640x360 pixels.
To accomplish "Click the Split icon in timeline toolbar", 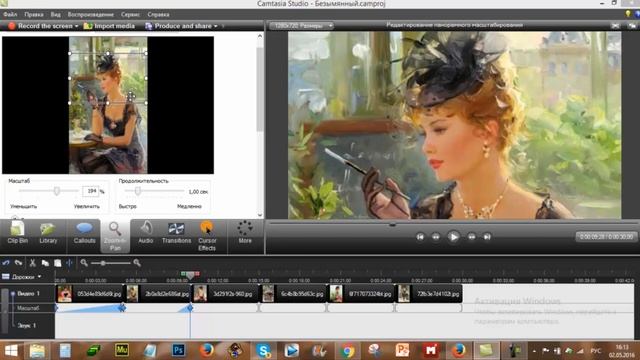I will 69,263.
